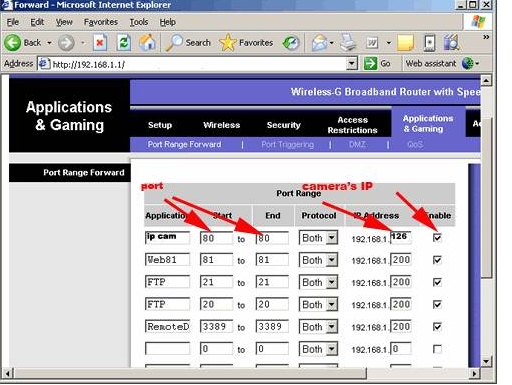
Task: Click the IP address field showing 126
Action: 401,237
